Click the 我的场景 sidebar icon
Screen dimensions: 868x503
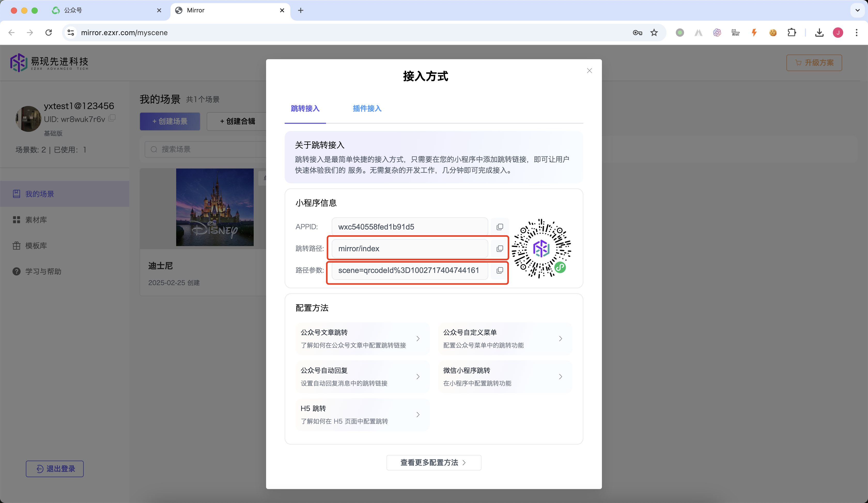tap(16, 194)
